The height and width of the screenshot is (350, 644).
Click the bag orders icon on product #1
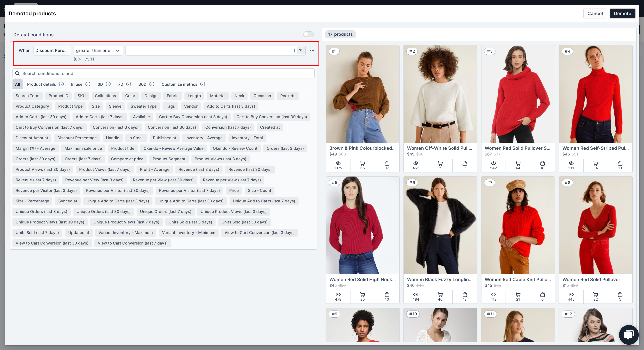(387, 163)
